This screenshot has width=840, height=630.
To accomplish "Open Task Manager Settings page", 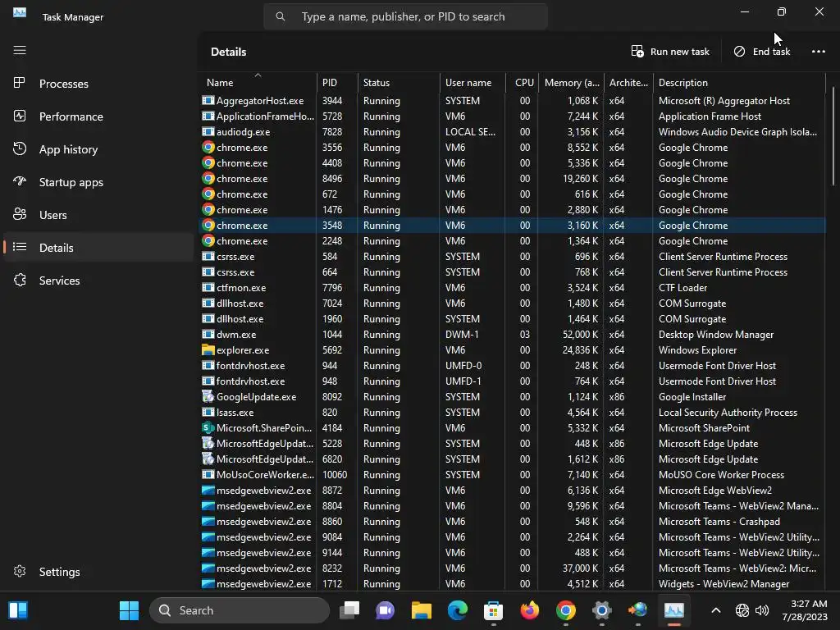I will coord(98,572).
